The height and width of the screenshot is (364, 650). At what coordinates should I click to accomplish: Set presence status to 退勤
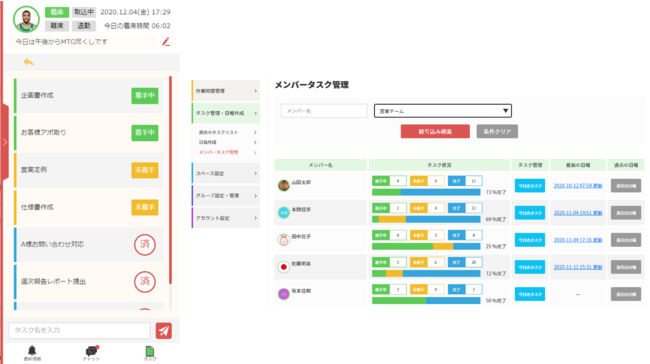click(x=84, y=26)
